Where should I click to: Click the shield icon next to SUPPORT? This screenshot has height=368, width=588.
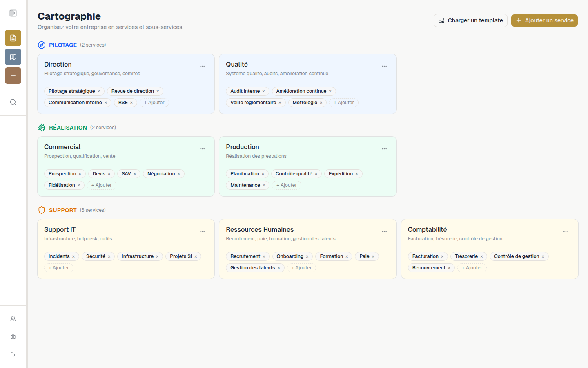coord(41,210)
